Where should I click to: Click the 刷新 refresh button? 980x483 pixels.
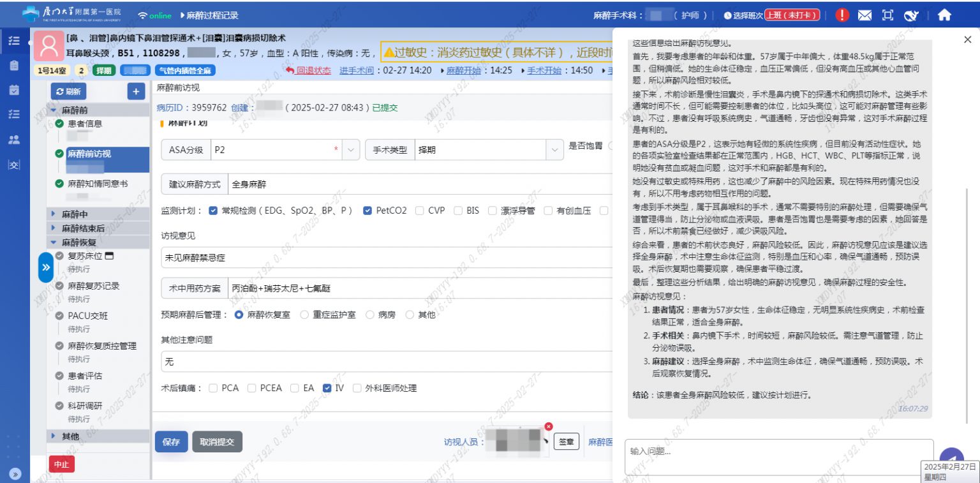pyautogui.click(x=68, y=92)
